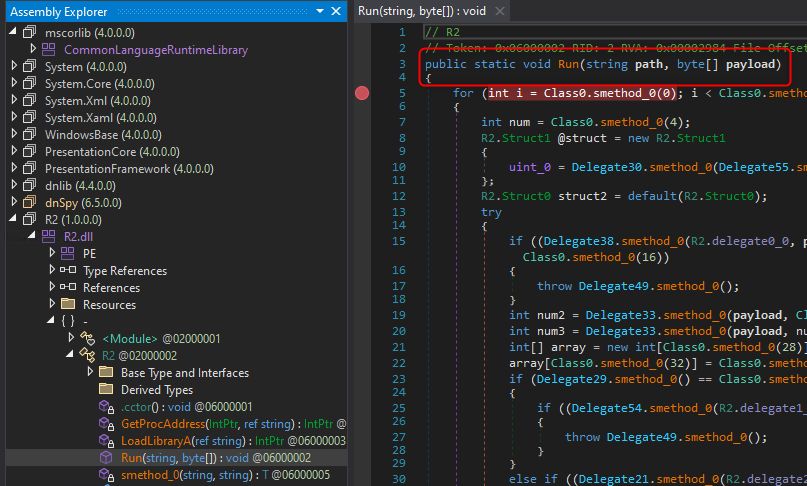
Task: Click the LoadLibraryA method icon
Action: point(107,441)
